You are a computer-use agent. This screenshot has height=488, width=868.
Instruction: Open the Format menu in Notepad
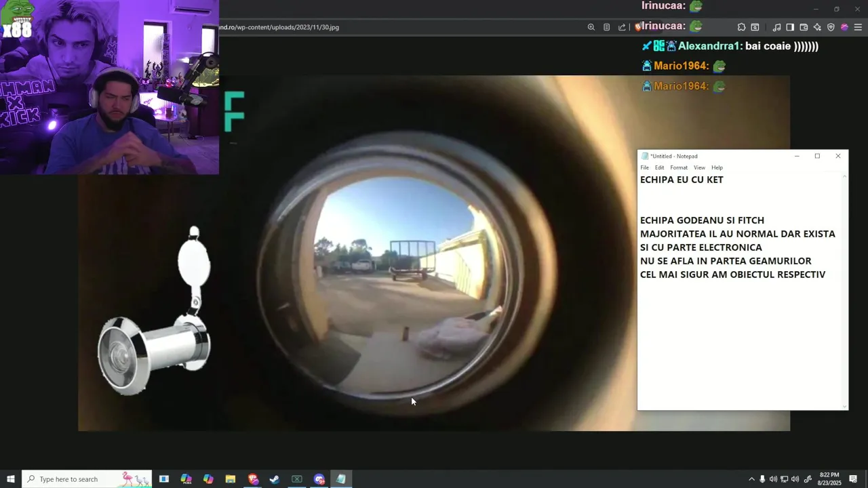(679, 167)
